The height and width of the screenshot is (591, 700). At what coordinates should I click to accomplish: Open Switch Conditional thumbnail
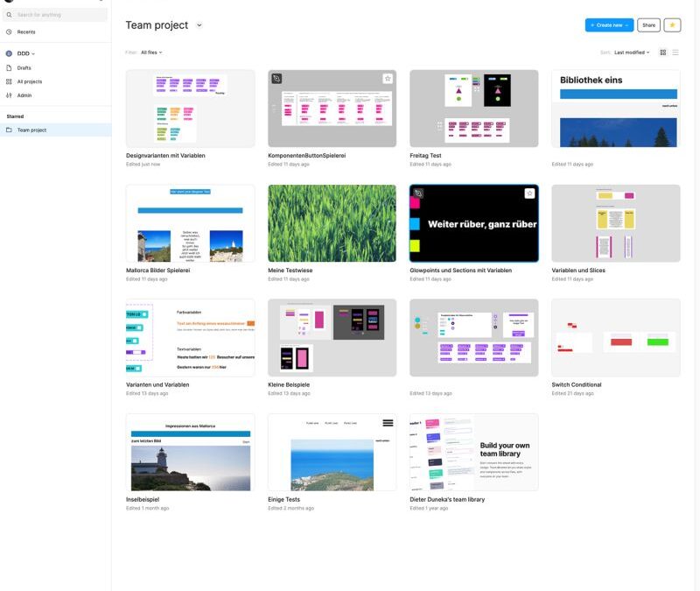click(x=616, y=338)
